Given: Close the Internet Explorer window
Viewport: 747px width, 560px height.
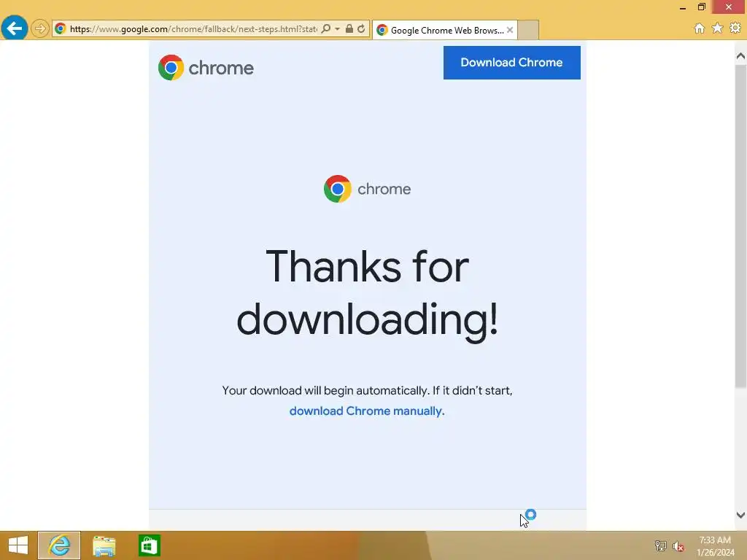Looking at the screenshot, I should point(729,7).
